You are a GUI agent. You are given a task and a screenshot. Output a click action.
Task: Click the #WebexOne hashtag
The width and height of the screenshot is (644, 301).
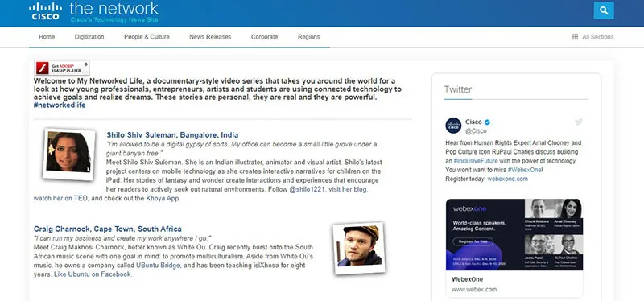(525, 170)
